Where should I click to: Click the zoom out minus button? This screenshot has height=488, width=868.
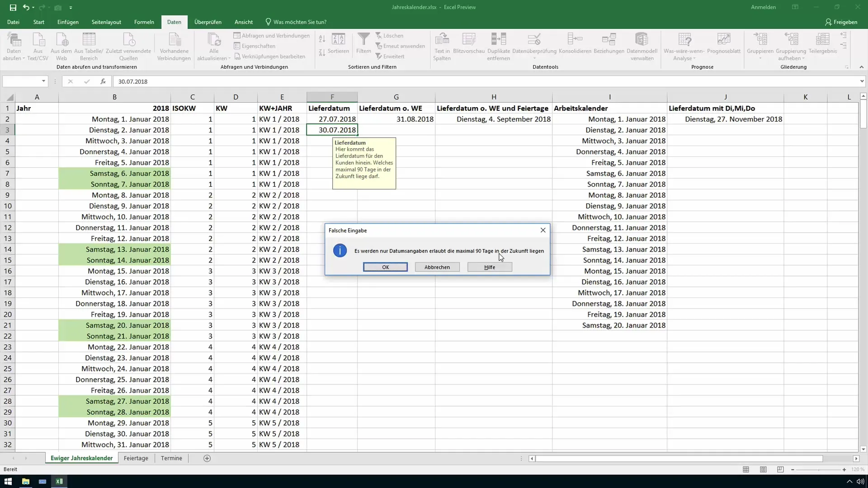(793, 469)
